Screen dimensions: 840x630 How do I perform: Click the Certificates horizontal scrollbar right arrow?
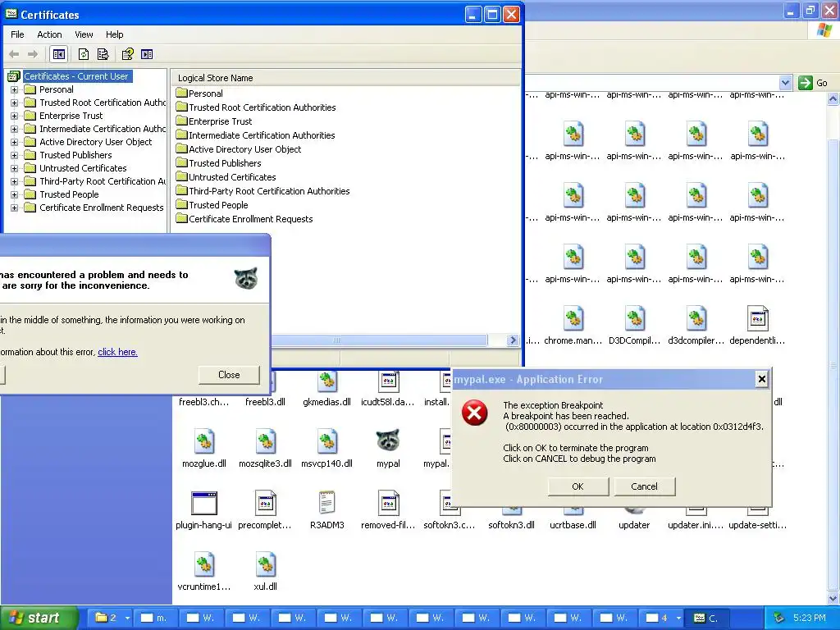[513, 340]
